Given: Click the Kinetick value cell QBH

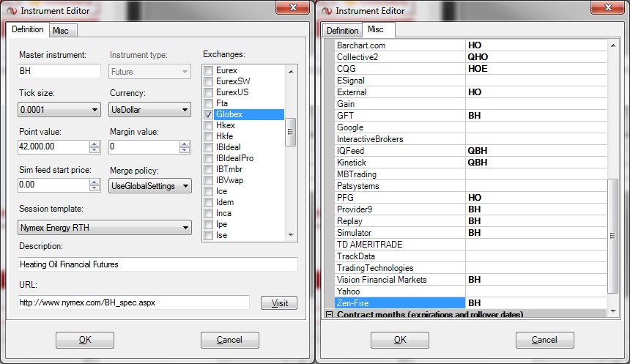Looking at the screenshot, I should point(536,163).
